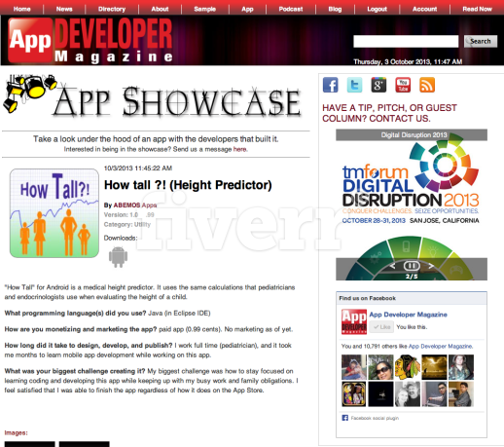This screenshot has width=504, height=447.
Task: Open the Blog menu item
Action: 335,9
